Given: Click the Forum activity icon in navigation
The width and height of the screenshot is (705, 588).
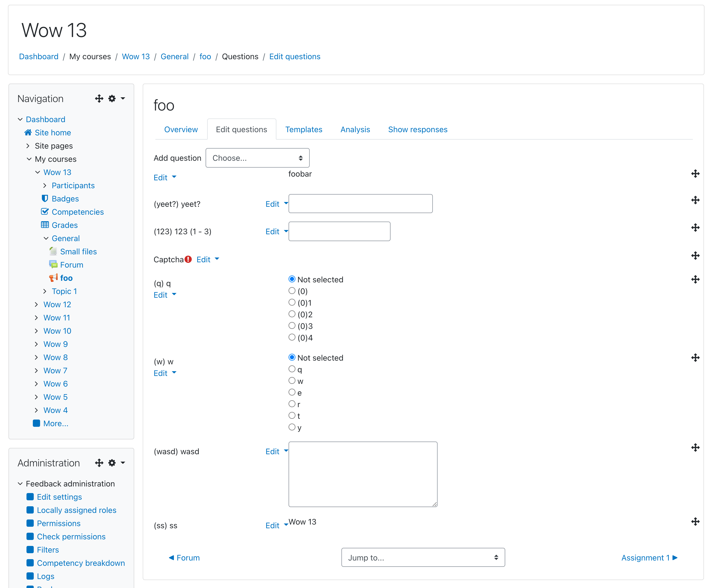Looking at the screenshot, I should (x=53, y=264).
